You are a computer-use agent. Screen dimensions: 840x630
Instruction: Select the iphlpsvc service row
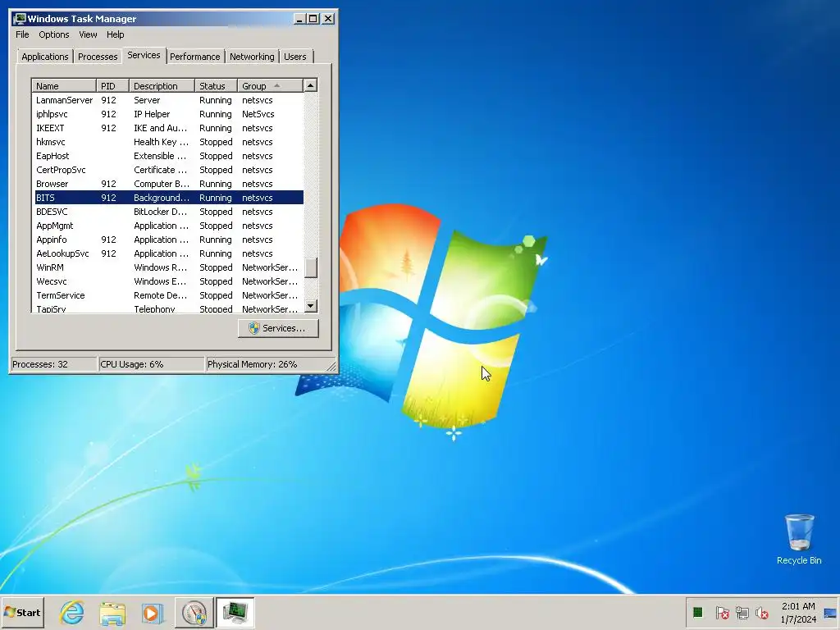coord(169,114)
